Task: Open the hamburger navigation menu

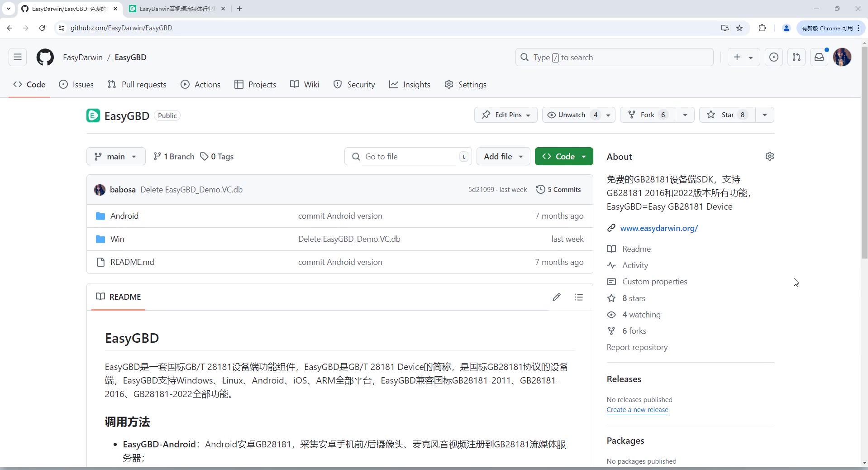Action: click(x=18, y=58)
